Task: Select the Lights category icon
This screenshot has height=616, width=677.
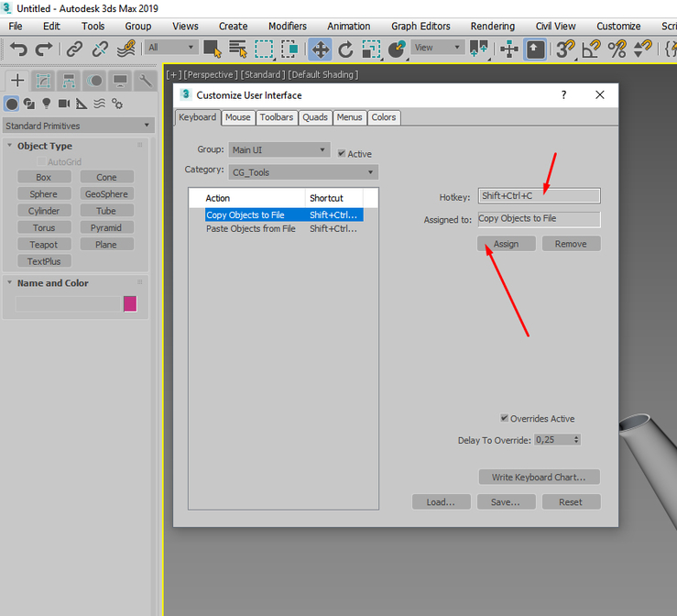Action: tap(47, 104)
